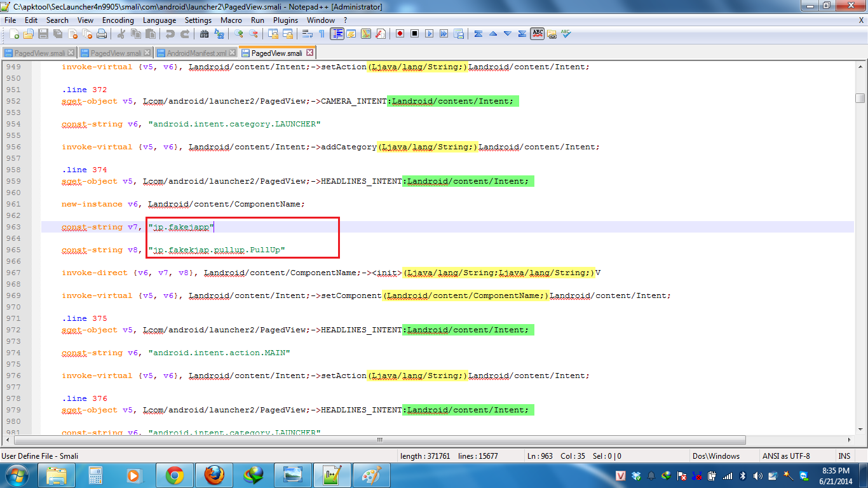Save the current recorded macro icon
This screenshot has height=488, width=868.
(458, 34)
